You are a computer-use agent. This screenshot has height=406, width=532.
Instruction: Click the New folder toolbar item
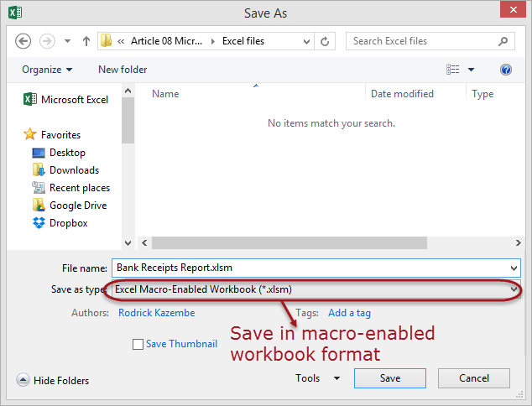123,70
